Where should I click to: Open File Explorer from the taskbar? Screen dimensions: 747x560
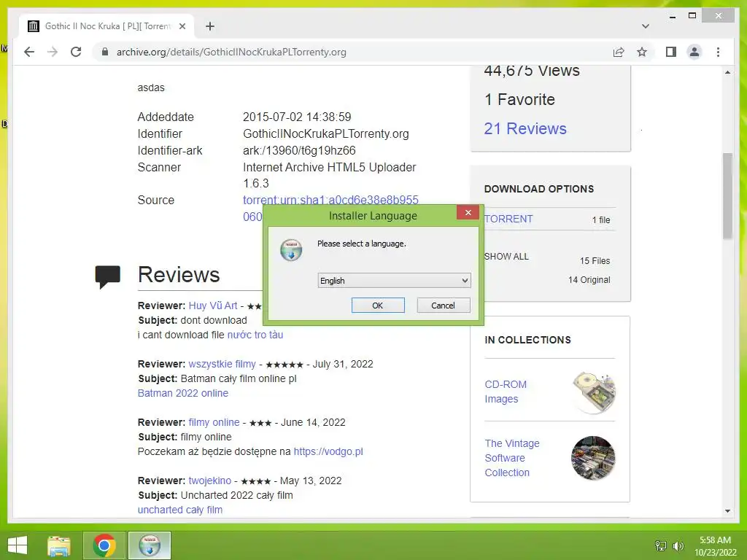point(59,545)
